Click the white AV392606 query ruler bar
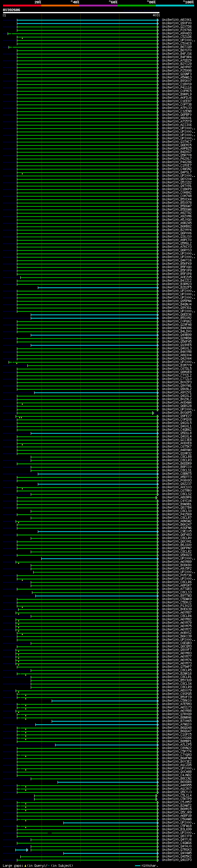 tap(81, 12)
